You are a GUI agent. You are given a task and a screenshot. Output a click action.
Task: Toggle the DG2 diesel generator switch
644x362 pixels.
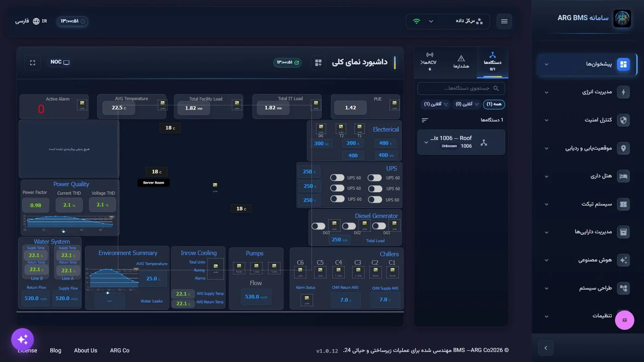click(349, 226)
